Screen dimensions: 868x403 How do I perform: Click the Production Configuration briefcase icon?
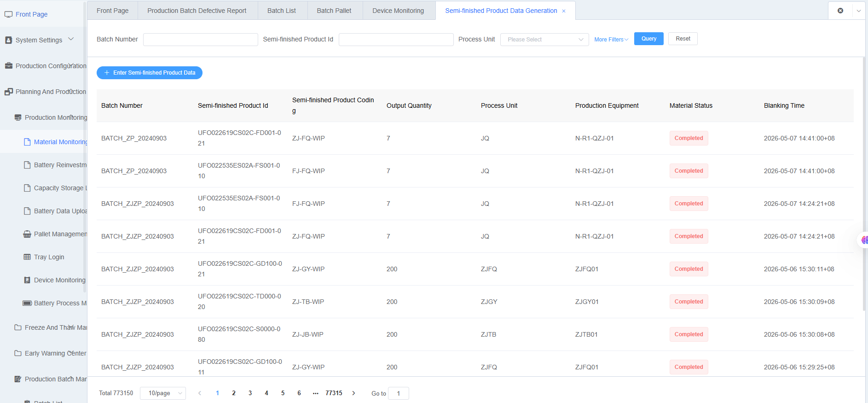[8, 66]
